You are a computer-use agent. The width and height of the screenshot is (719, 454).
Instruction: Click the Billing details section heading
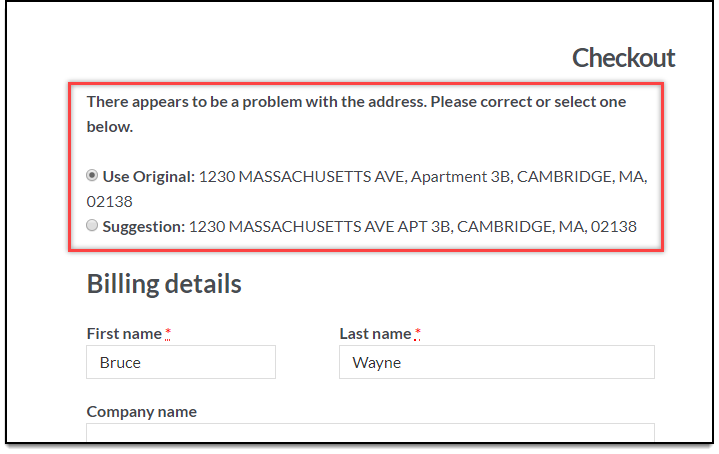click(x=164, y=283)
